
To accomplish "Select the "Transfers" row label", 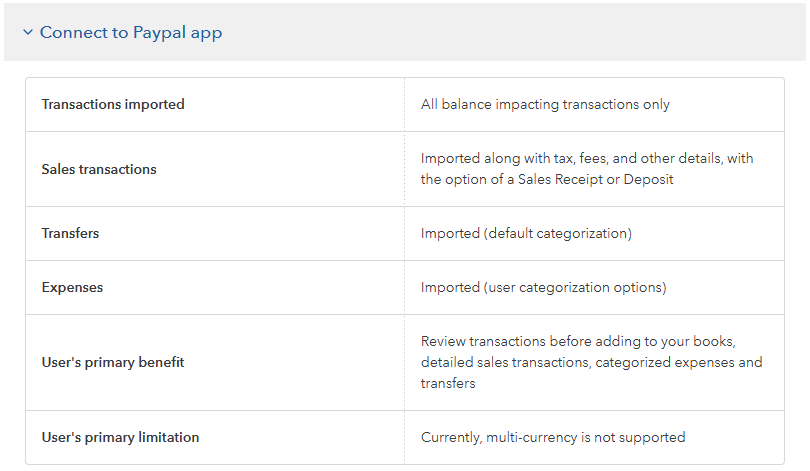I will pyautogui.click(x=70, y=234).
